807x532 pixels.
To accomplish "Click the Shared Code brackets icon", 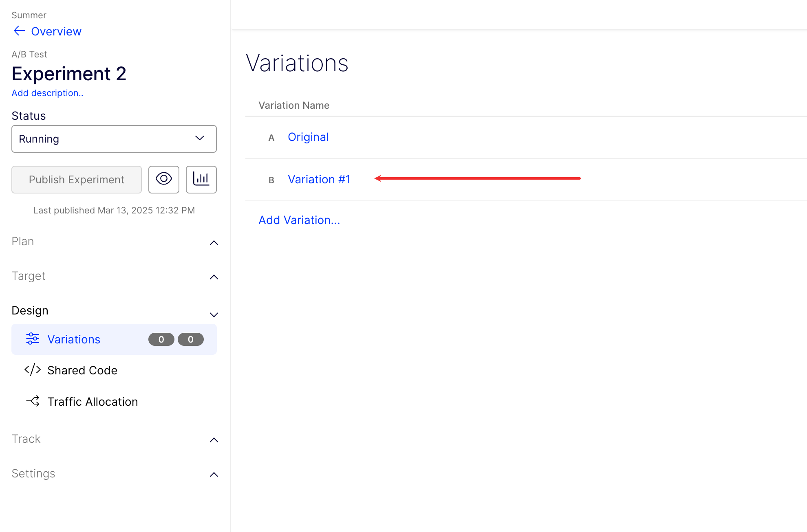I will 33,370.
